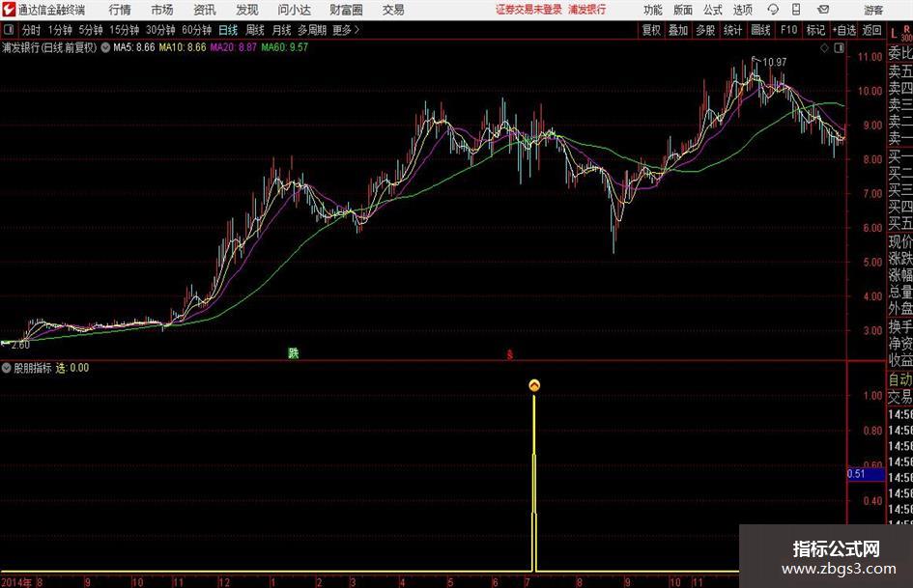
Task: Toggle the left sidebar panel icon
Action: 9,30
